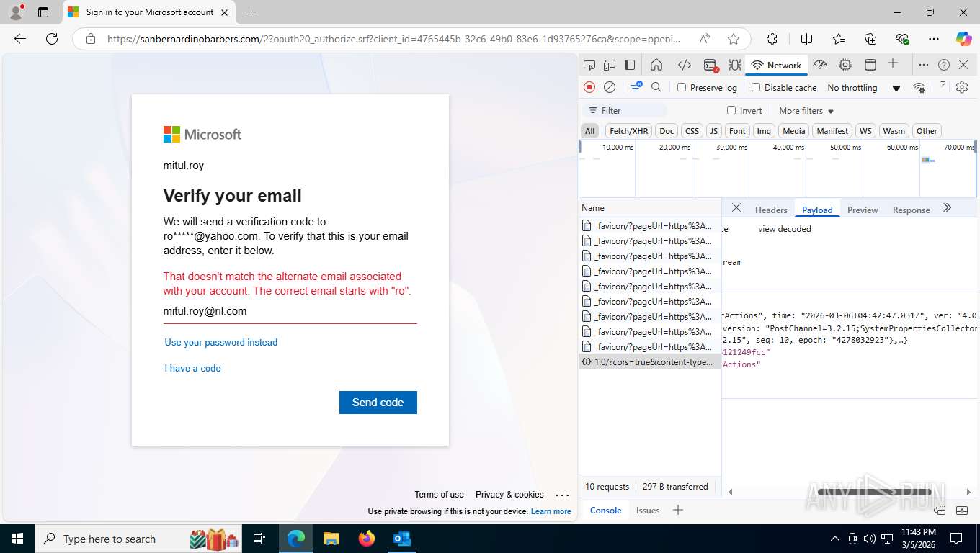Click the I have a code link

(192, 368)
